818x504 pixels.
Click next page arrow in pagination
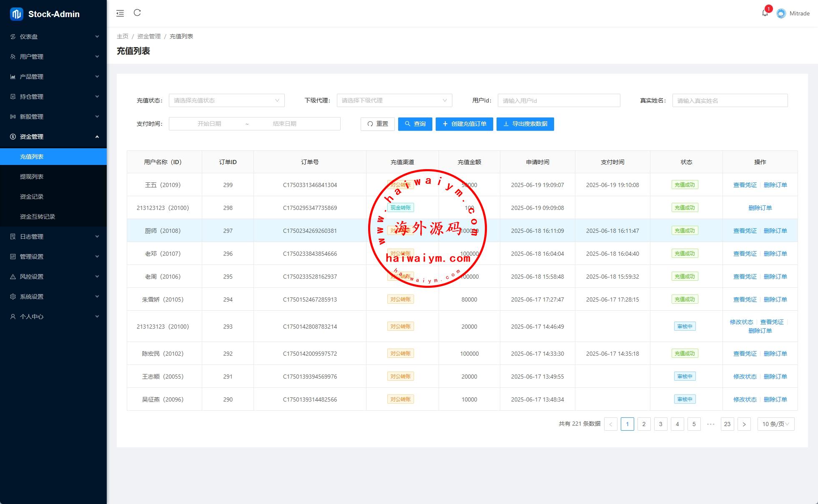744,424
